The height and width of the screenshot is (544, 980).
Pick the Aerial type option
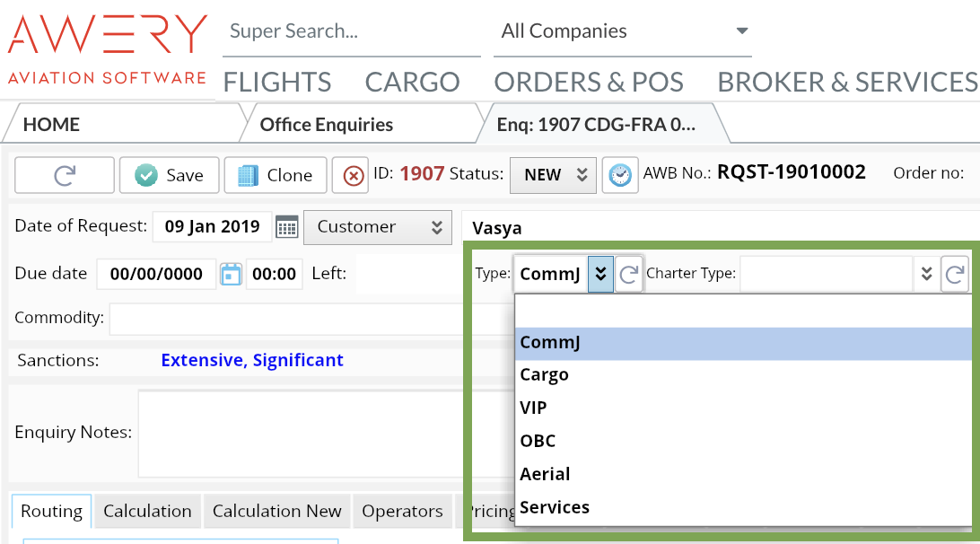point(545,474)
